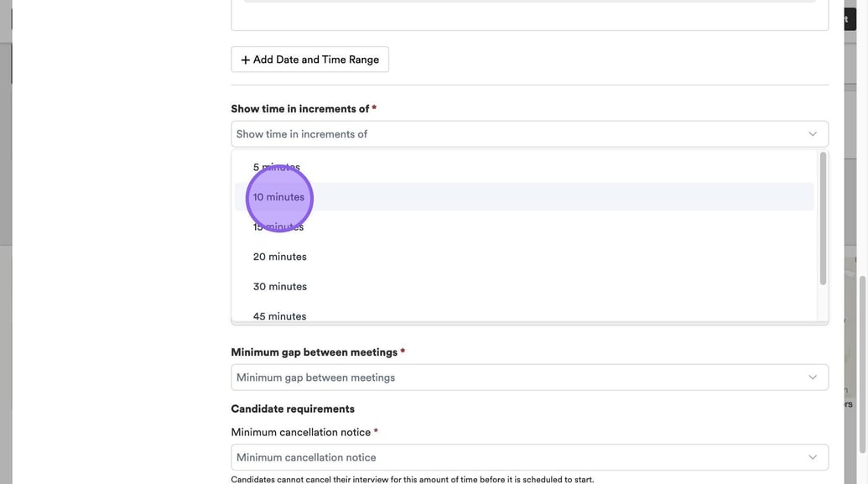This screenshot has height=484, width=868.
Task: Click the chevron on the time increments dropdown
Action: point(812,134)
